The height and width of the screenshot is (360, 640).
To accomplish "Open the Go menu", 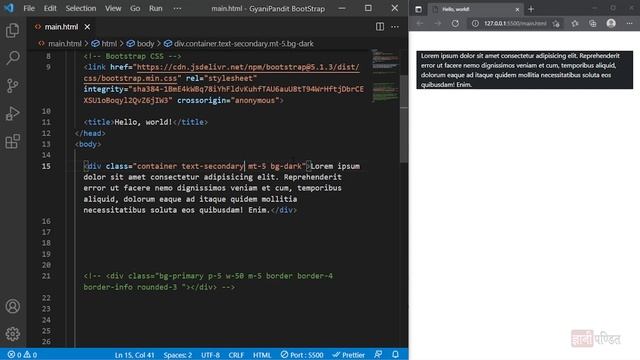I will tap(135, 8).
